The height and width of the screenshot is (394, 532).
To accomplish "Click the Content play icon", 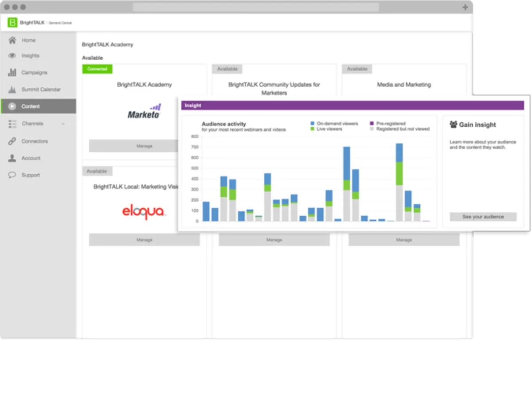I will 12,106.
